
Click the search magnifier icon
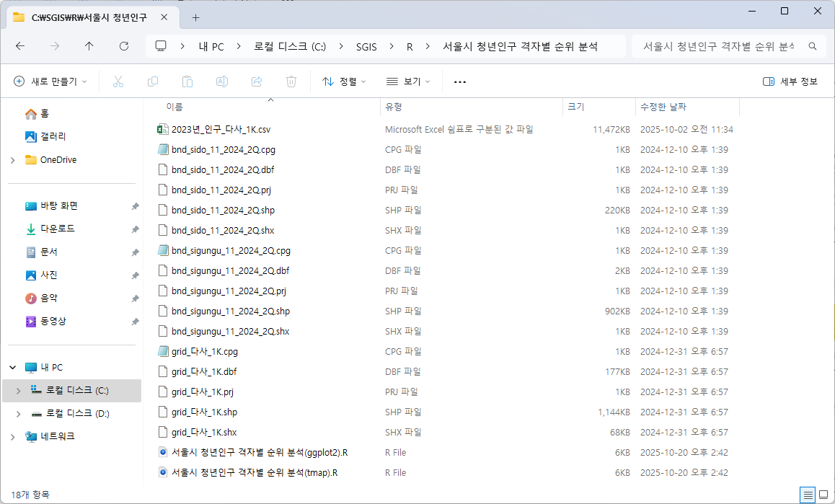pyautogui.click(x=813, y=46)
